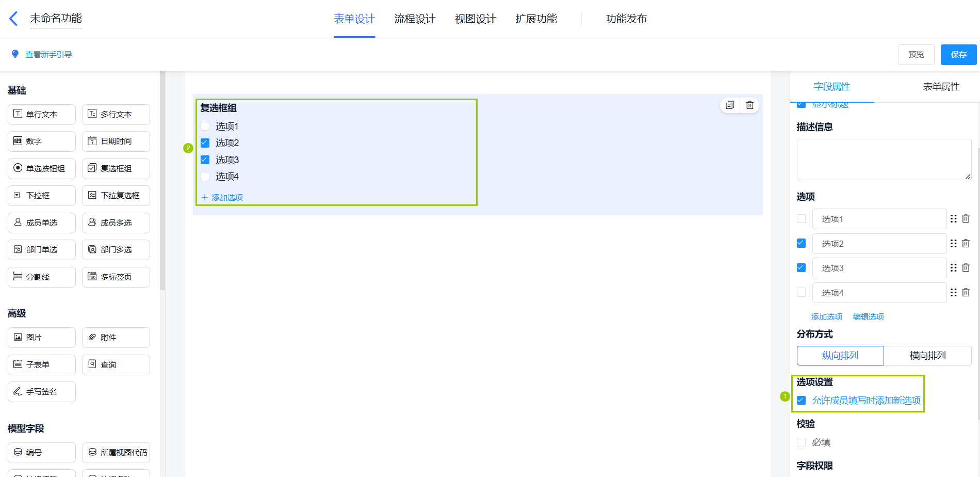Click the copy field icon
Screen dimensions: 980x477
pyautogui.click(x=730, y=105)
